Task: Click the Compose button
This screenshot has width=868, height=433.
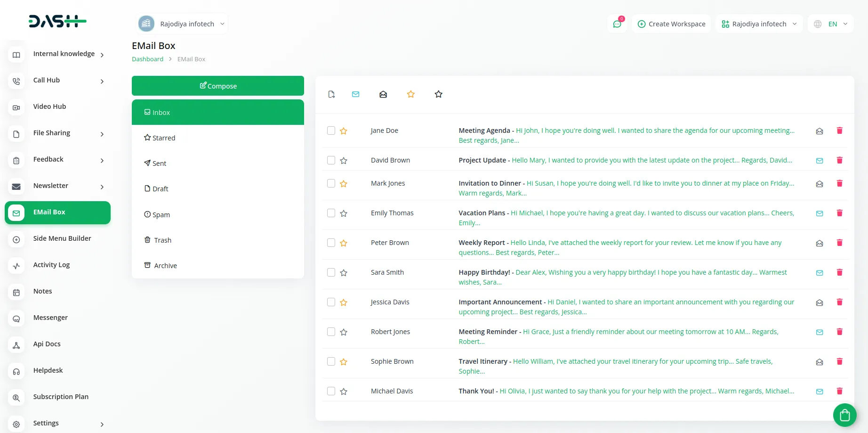Action: click(x=218, y=86)
